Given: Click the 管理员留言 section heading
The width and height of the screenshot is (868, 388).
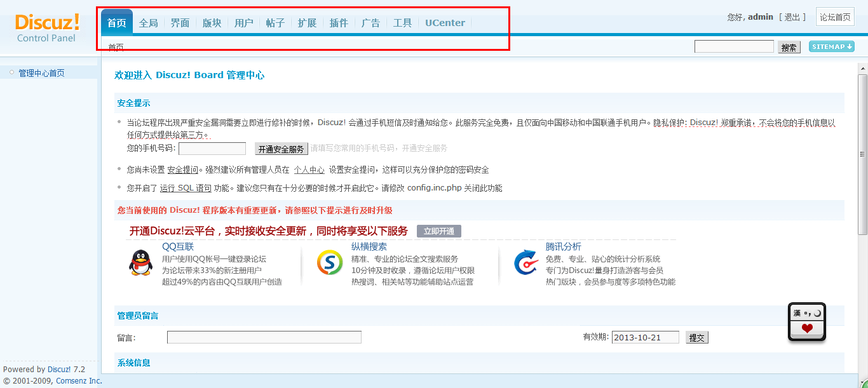Looking at the screenshot, I should click(x=138, y=316).
